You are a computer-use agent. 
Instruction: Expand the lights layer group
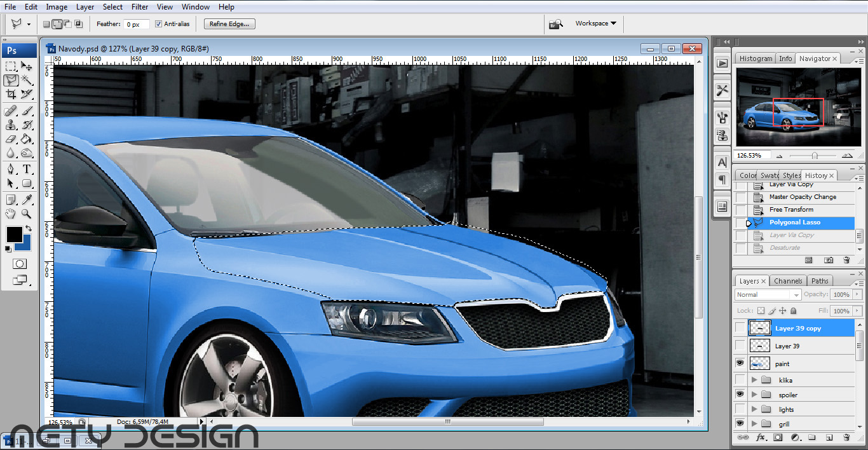pos(754,409)
